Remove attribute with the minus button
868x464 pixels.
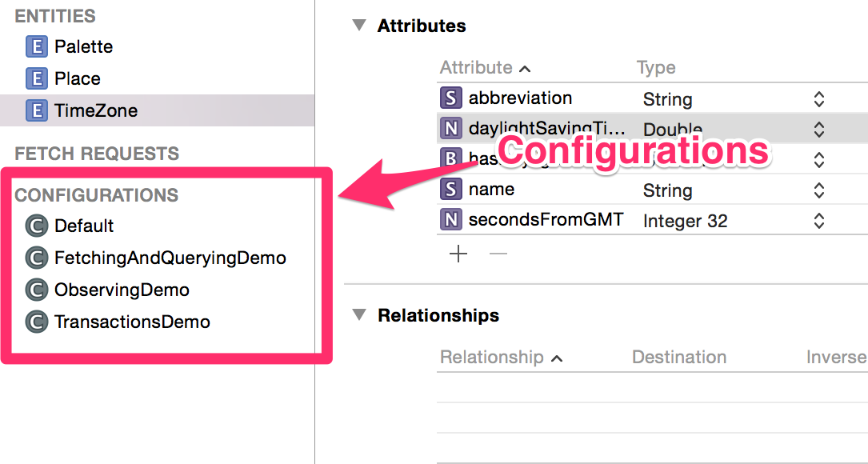pyautogui.click(x=498, y=254)
